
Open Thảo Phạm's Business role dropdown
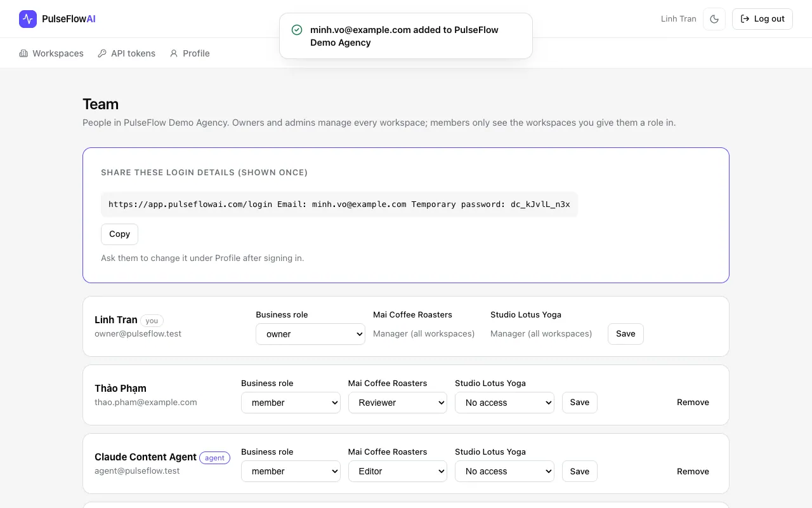291,403
